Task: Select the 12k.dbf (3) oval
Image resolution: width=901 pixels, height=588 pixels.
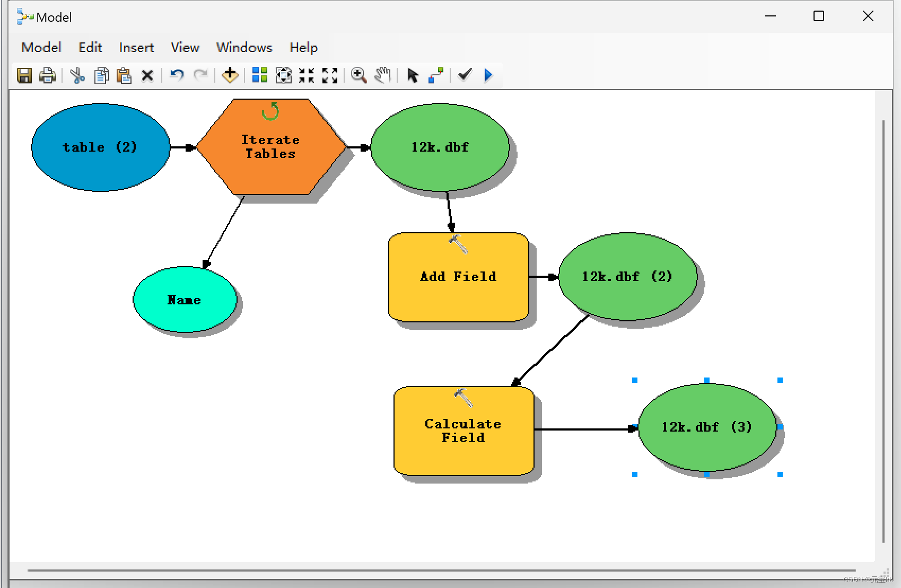Action: pyautogui.click(x=707, y=427)
